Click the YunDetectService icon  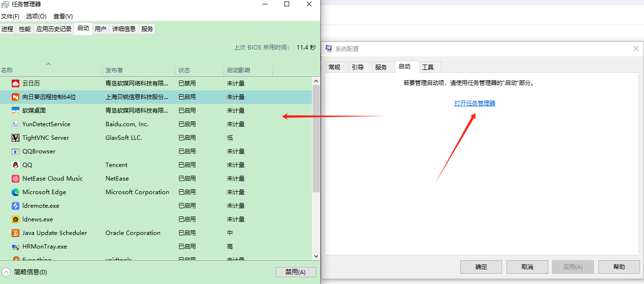pos(16,124)
